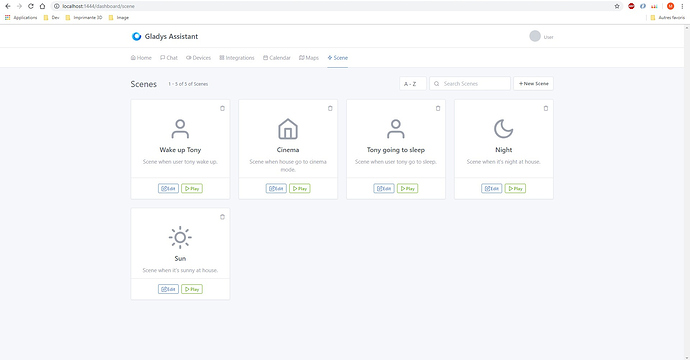Click the Wake up Tony title
690x360 pixels.
[x=180, y=150]
